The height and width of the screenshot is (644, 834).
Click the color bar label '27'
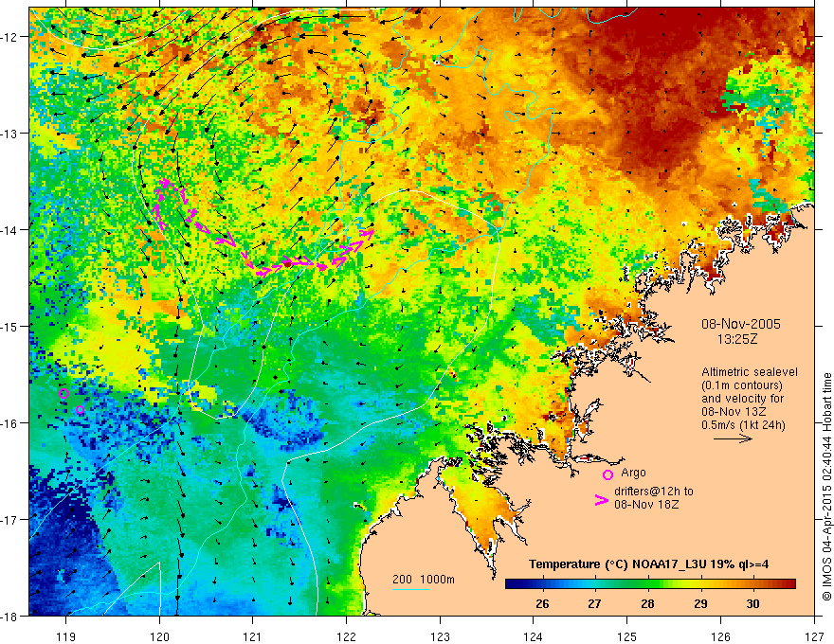[x=594, y=603]
